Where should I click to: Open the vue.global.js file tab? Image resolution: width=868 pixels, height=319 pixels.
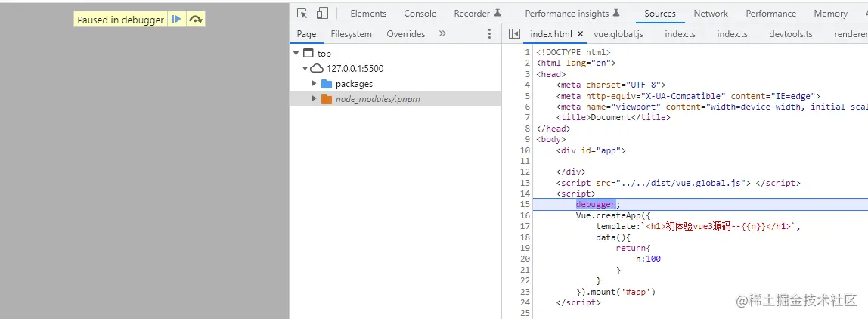click(618, 34)
